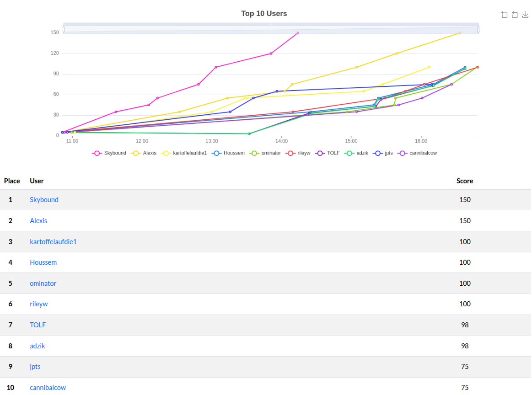
Task: Toggle the adzik legend marker
Action: pos(357,153)
